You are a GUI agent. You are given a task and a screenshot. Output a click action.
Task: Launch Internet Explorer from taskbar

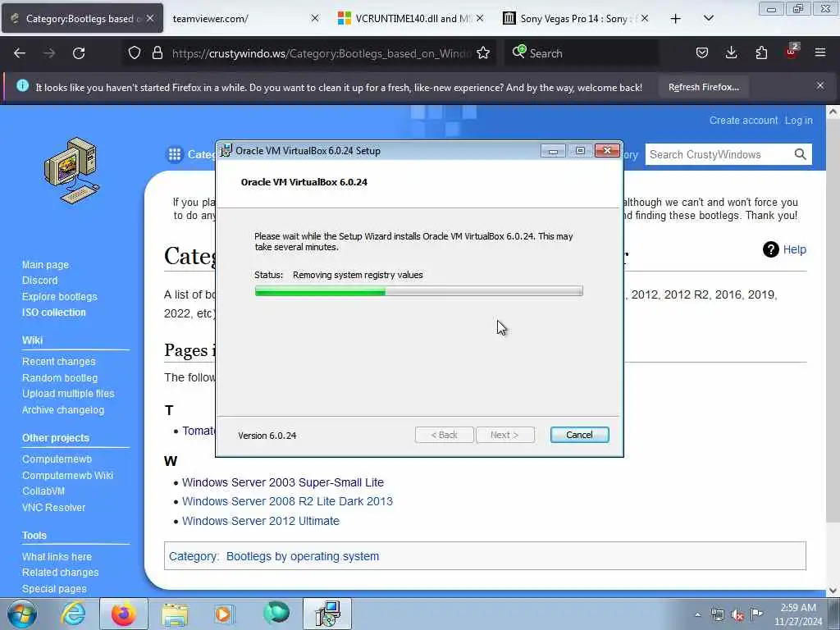73,614
